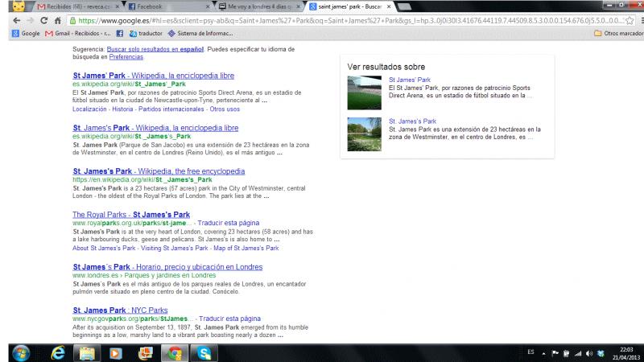The width and height of the screenshot is (644, 362).
Task: Open the Preferencias link
Action: pos(126,57)
